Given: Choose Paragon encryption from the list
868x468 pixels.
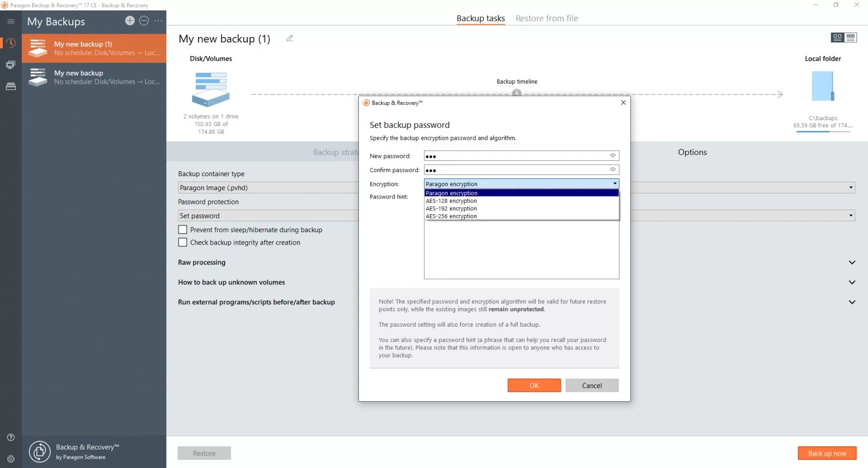Looking at the screenshot, I should tap(522, 193).
